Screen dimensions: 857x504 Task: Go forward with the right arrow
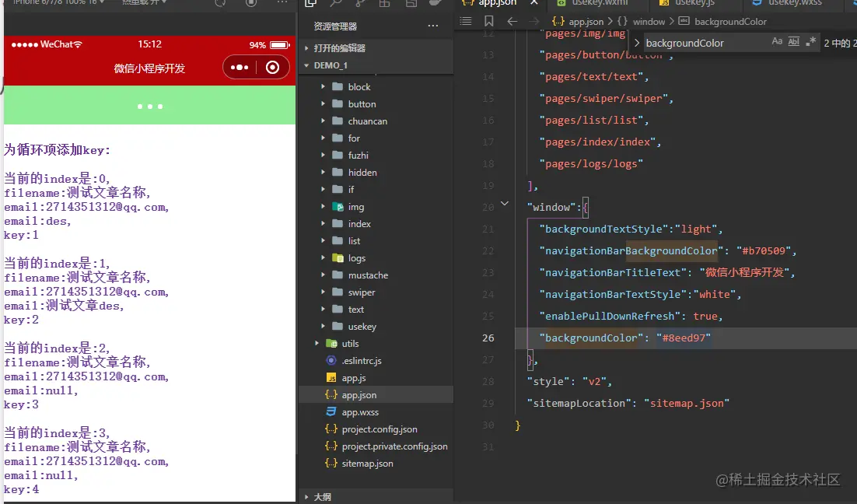pyautogui.click(x=534, y=21)
